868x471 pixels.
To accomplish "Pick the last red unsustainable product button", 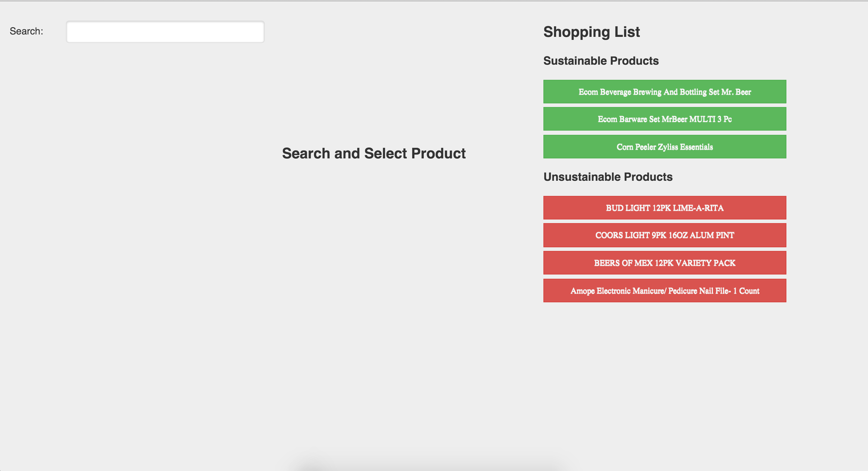I will tap(665, 291).
